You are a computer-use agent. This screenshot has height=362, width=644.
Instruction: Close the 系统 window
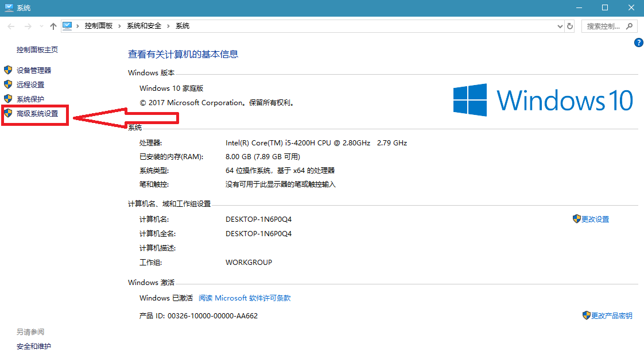[631, 8]
